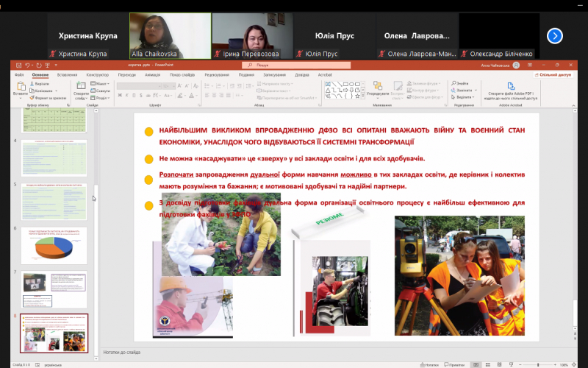The image size is (588, 368).
Task: Click Increase Font Size icon
Action: [179, 86]
